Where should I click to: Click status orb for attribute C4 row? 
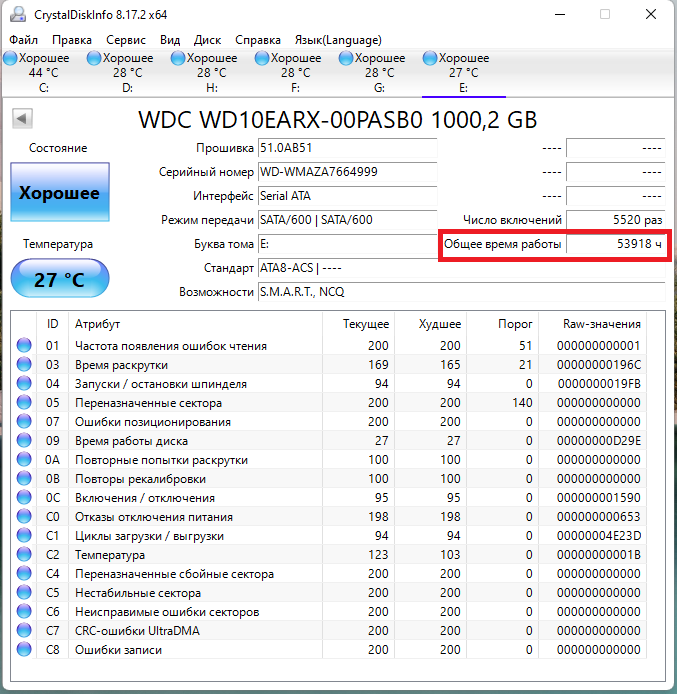[24, 574]
